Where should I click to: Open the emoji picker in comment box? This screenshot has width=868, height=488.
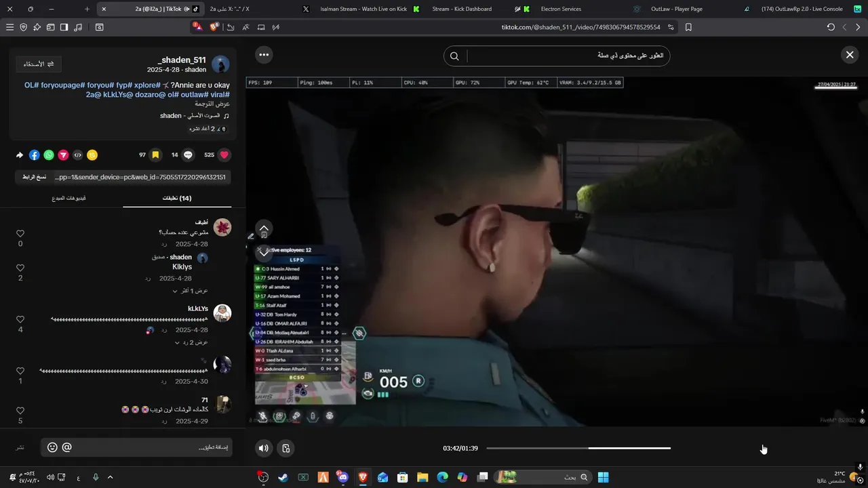(x=52, y=447)
